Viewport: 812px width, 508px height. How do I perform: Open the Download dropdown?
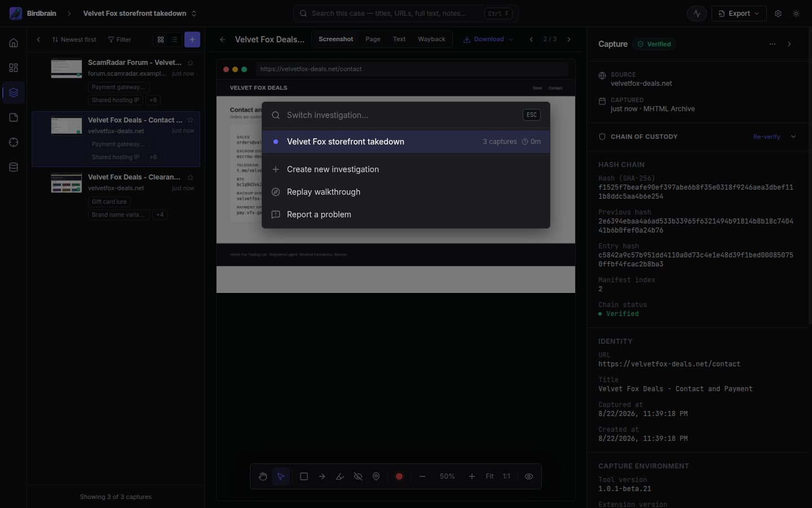point(488,40)
